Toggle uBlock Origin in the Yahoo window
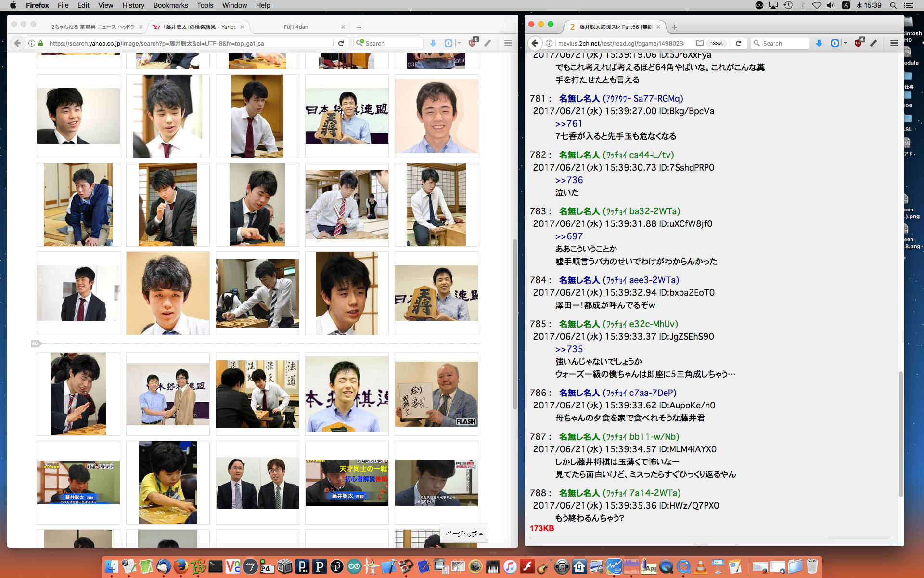 tap(473, 43)
